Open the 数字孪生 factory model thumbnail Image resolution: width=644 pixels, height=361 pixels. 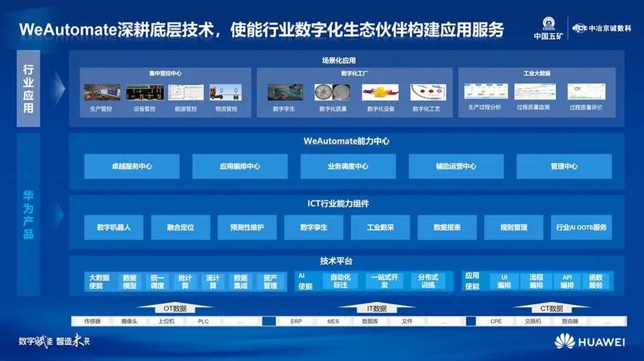[285, 92]
